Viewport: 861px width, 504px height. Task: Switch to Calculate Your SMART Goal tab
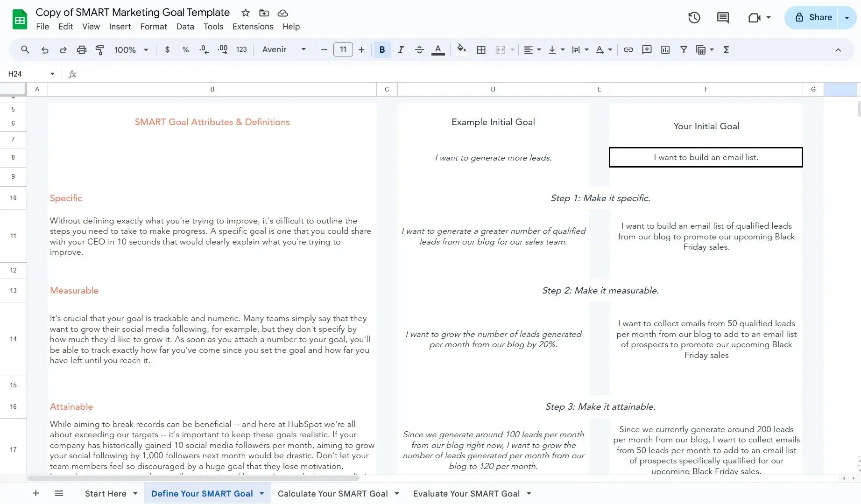(x=332, y=494)
